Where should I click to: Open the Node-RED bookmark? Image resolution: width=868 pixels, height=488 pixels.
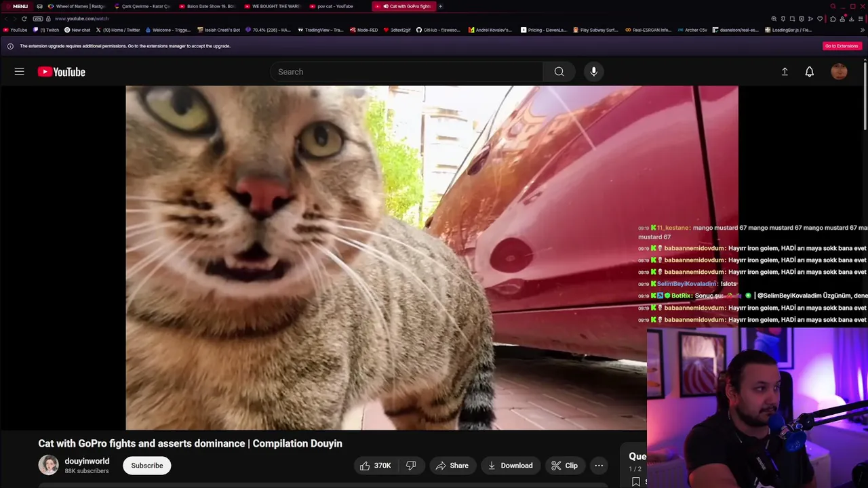363,30
